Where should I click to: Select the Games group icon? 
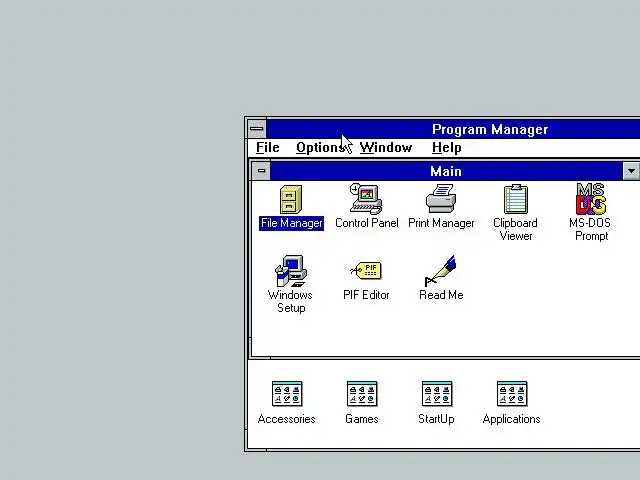click(362, 394)
